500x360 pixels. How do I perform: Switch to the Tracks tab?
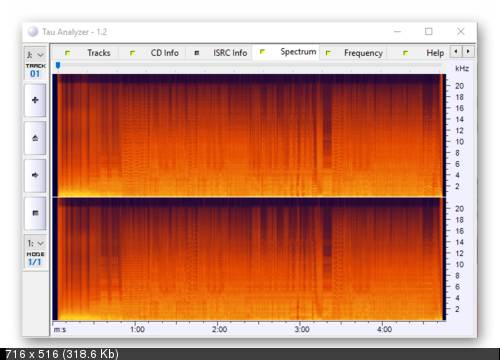87,53
